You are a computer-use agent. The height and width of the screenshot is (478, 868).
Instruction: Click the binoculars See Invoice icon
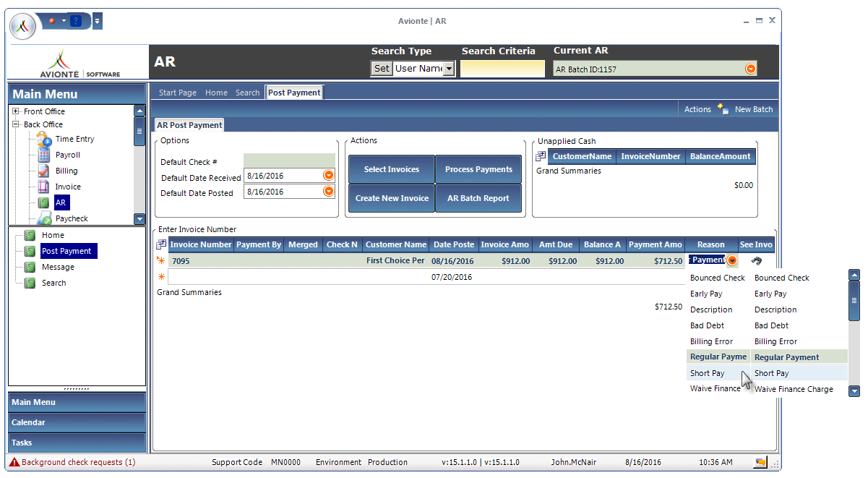pos(757,260)
